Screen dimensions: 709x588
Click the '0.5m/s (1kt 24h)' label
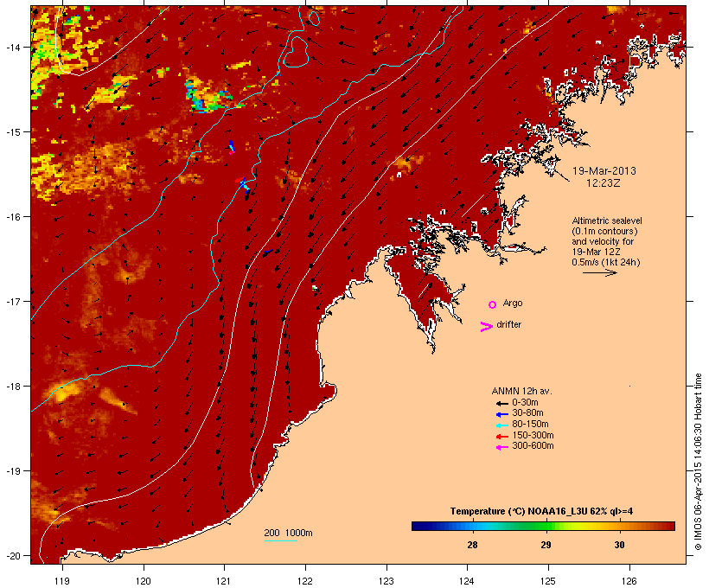pos(606,262)
